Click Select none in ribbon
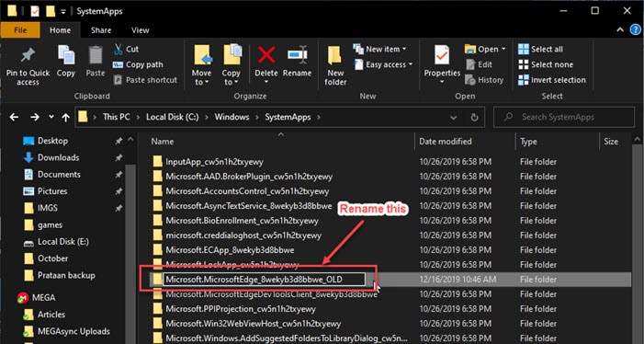Viewport: 644px width, 344px height. point(546,64)
